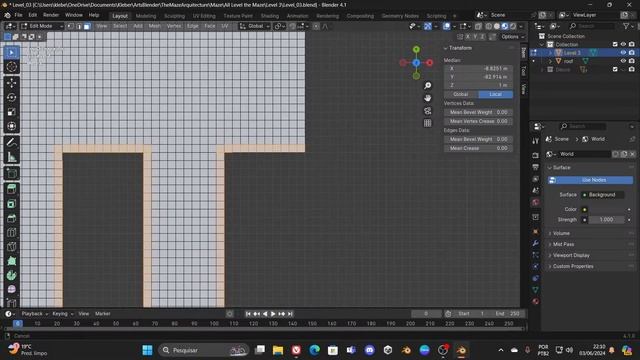Viewport: 640px width, 360px height.
Task: Click the world Color swatch
Action: (x=607, y=209)
